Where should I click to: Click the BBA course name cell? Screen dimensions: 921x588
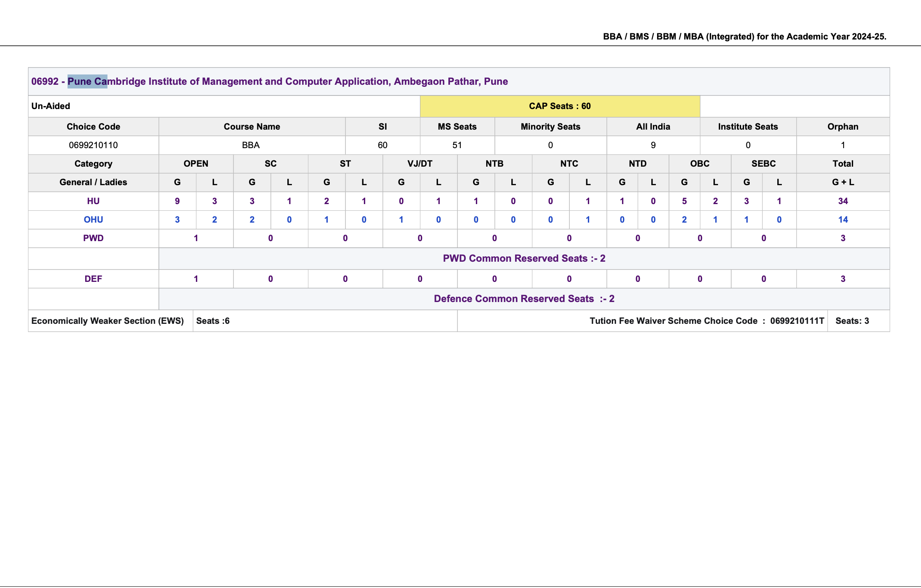(252, 145)
